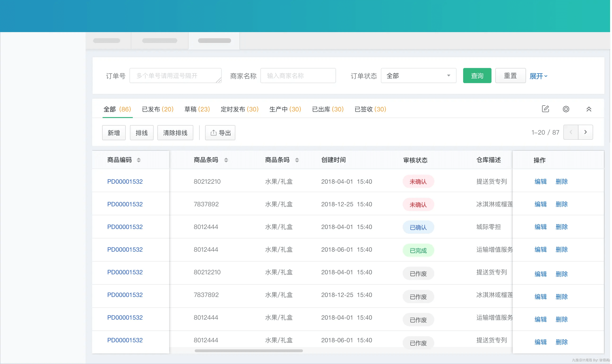This screenshot has width=612, height=364.
Task: Open PD00001532 link in 已完成 row
Action: point(125,250)
